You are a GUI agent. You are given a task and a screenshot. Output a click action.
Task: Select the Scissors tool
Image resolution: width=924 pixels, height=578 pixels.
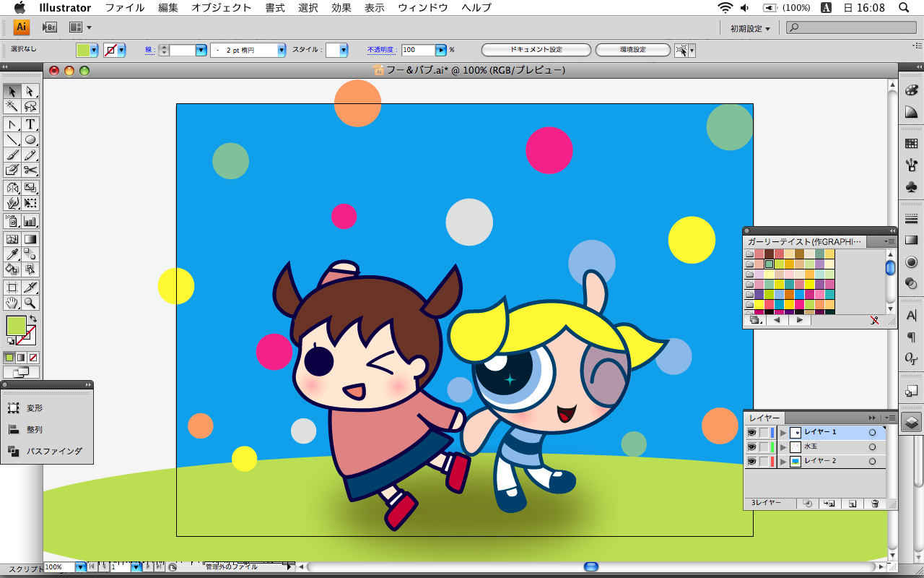pos(30,170)
